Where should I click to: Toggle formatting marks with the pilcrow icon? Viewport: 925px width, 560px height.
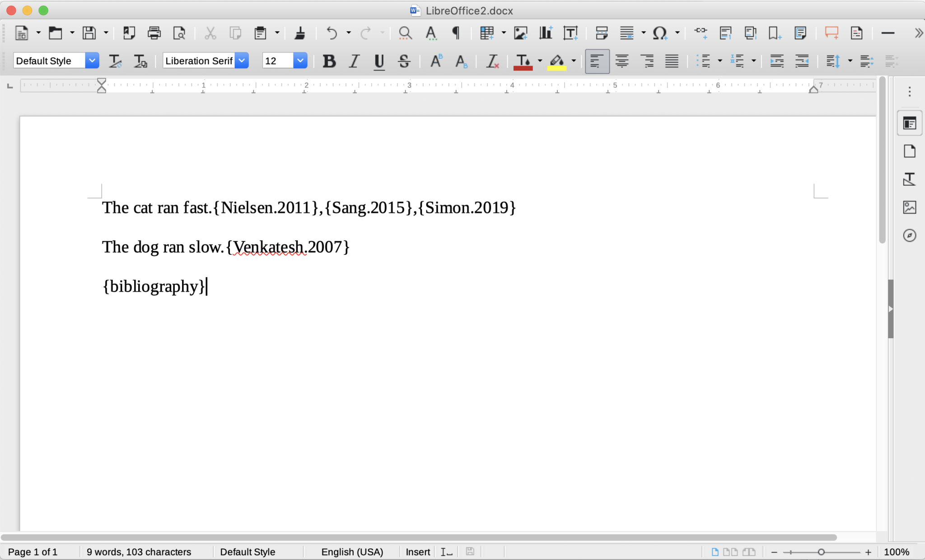click(x=456, y=33)
